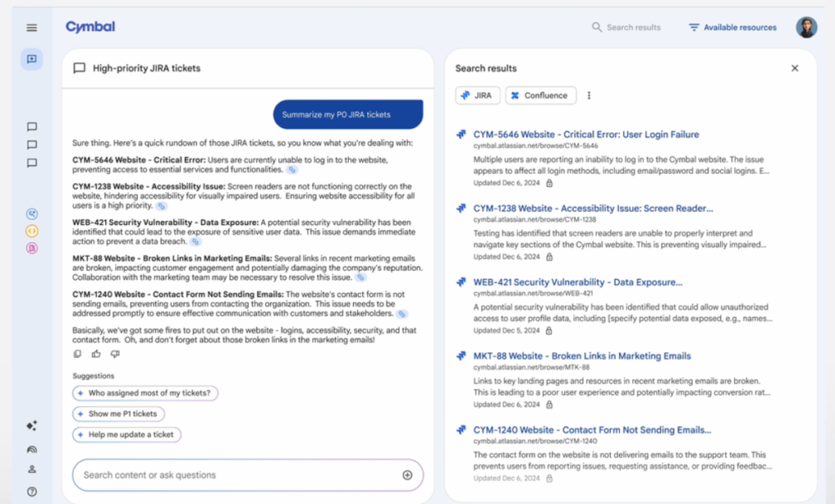Open citation link after WEB-421 summary
Image resolution: width=835 pixels, height=504 pixels.
[x=196, y=242]
